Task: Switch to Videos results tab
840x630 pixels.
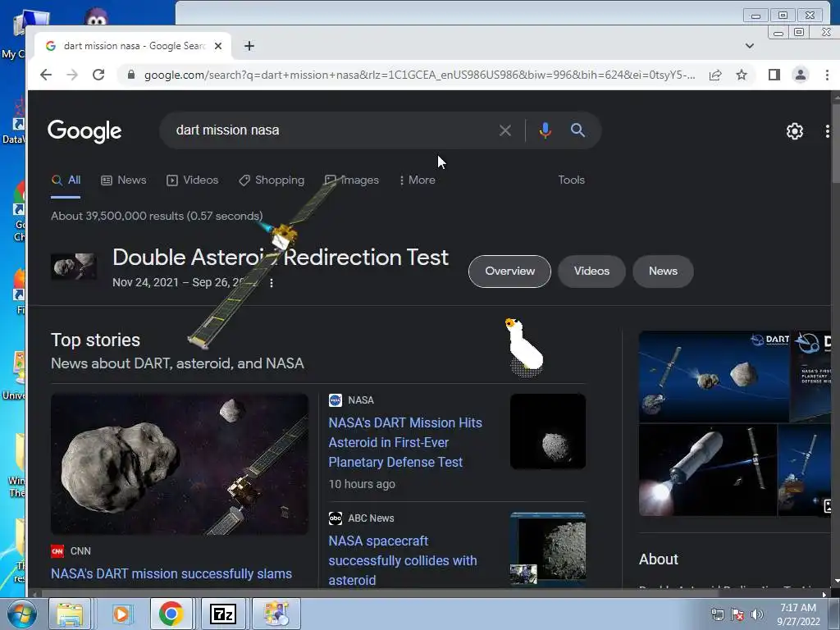Action: click(x=192, y=180)
